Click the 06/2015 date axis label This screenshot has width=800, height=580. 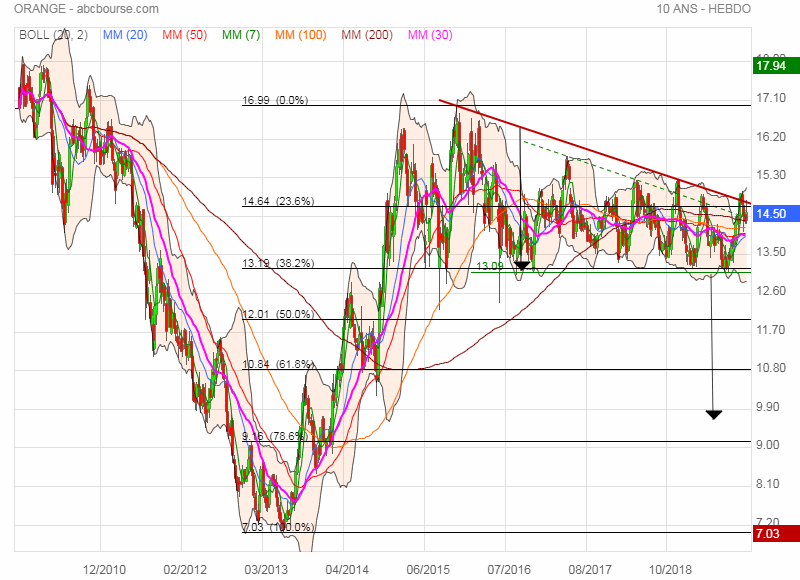click(428, 569)
